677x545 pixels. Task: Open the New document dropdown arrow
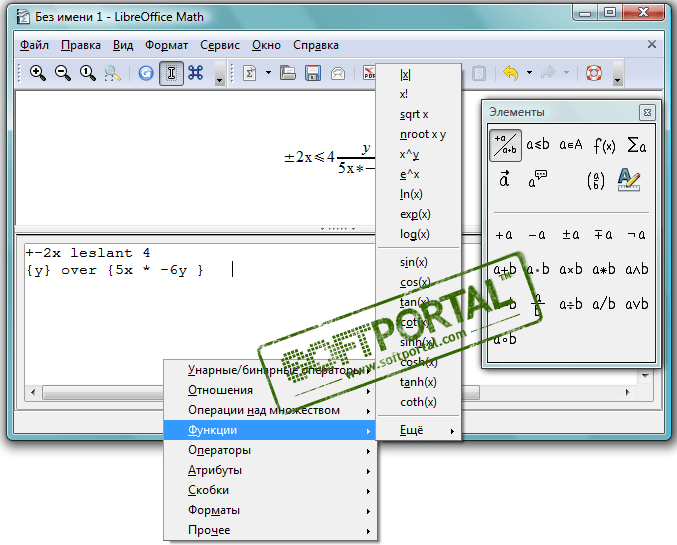pos(269,73)
